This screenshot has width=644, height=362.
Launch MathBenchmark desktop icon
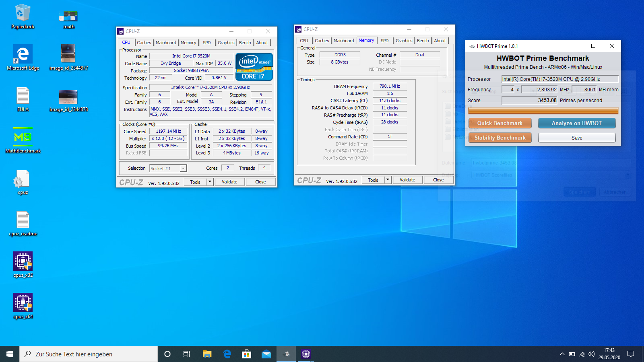(x=23, y=141)
